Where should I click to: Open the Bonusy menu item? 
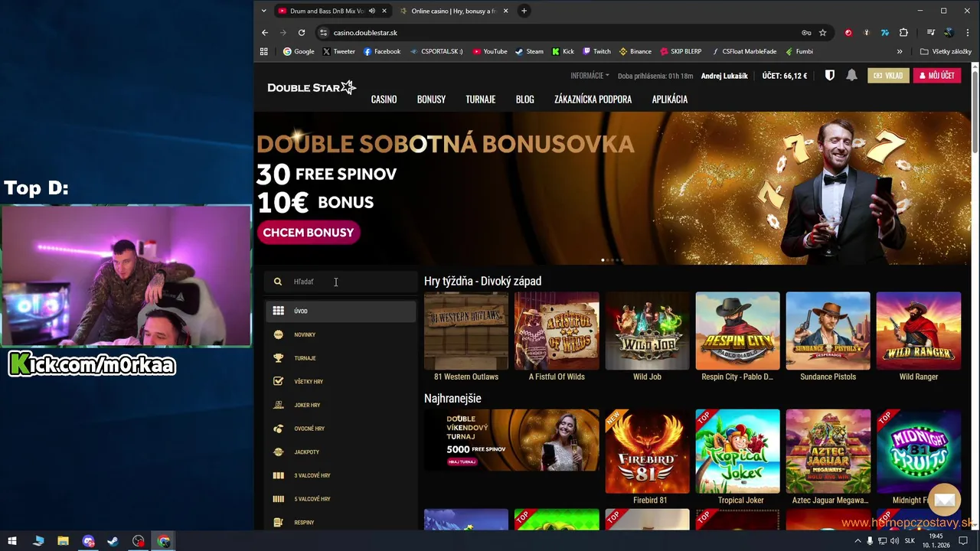431,99
